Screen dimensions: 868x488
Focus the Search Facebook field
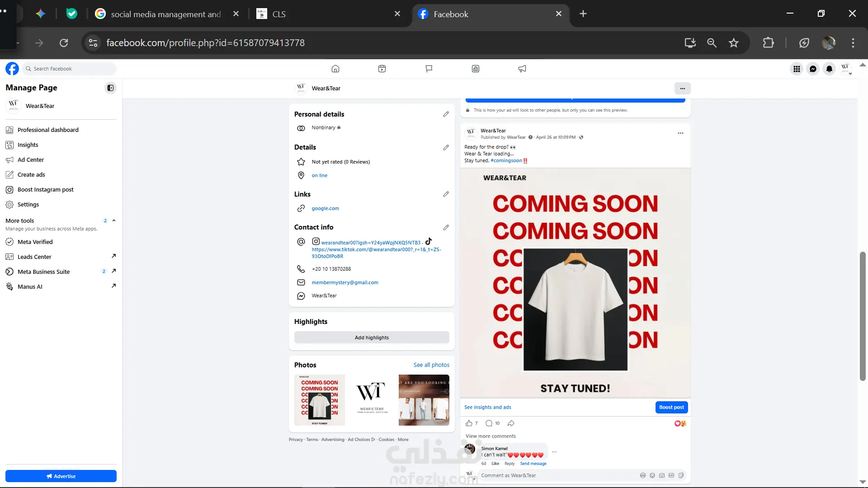69,69
